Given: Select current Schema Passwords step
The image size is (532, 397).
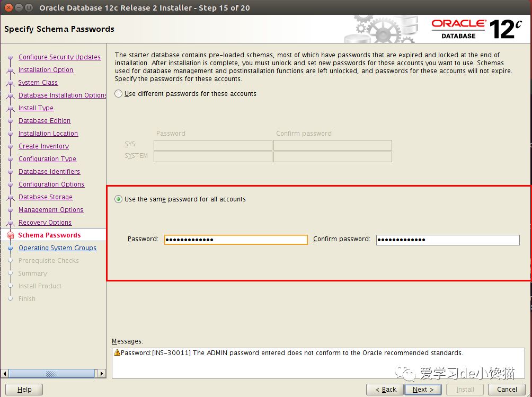Looking at the screenshot, I should (x=49, y=235).
